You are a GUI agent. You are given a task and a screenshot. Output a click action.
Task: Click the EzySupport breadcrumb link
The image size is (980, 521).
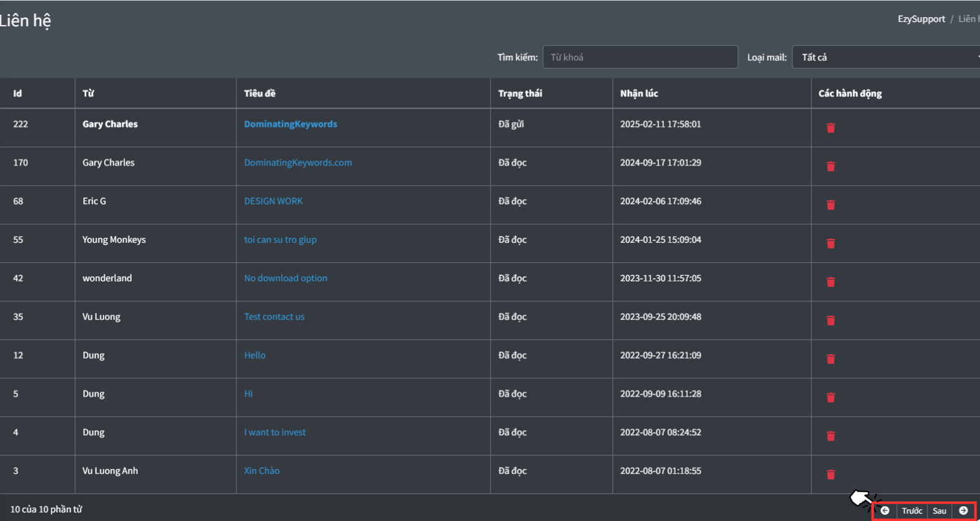tap(921, 19)
